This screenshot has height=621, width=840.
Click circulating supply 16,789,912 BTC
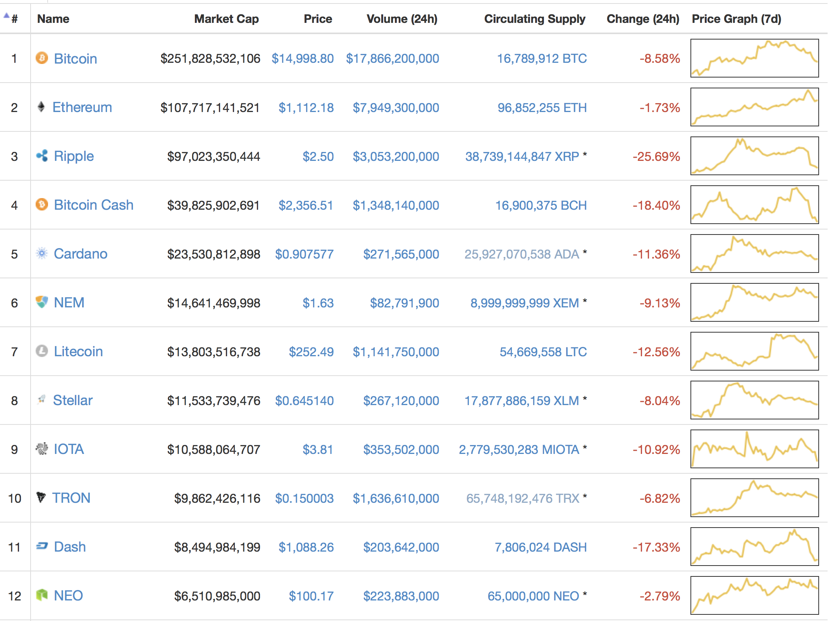pyautogui.click(x=542, y=59)
